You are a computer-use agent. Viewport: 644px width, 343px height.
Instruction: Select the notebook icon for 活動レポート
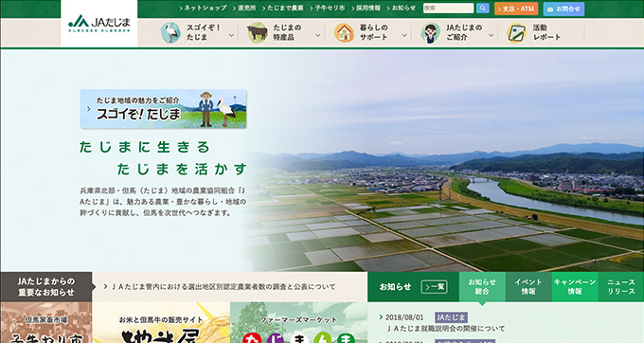pyautogui.click(x=517, y=32)
